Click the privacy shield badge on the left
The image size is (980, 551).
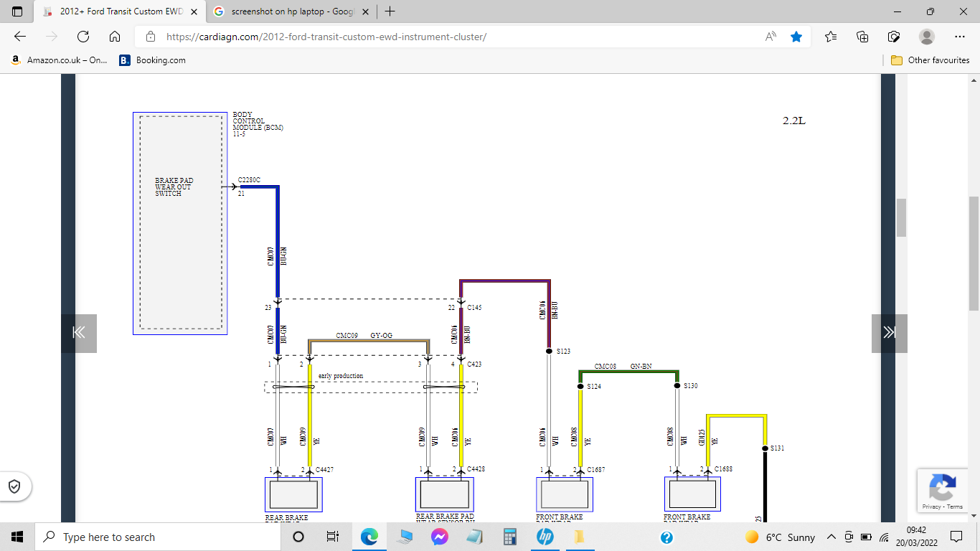(x=16, y=486)
